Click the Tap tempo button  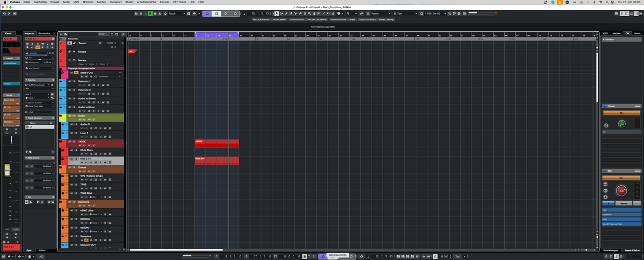point(458,256)
